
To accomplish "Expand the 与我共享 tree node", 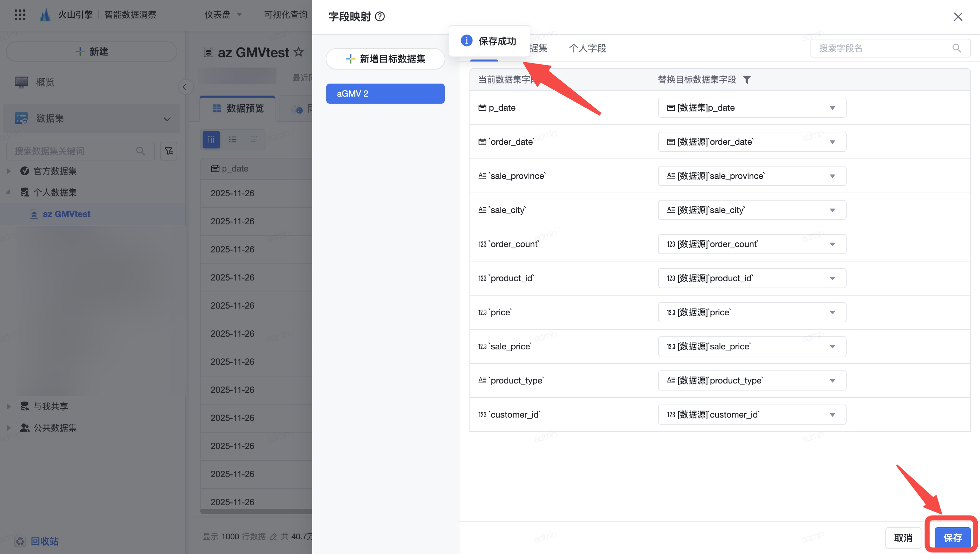I will [9, 406].
